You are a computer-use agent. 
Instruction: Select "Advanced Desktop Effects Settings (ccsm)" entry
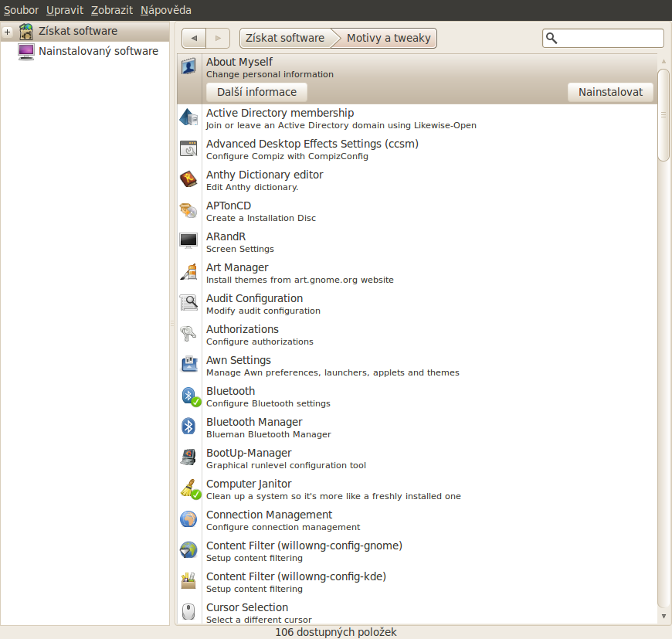tap(417, 150)
